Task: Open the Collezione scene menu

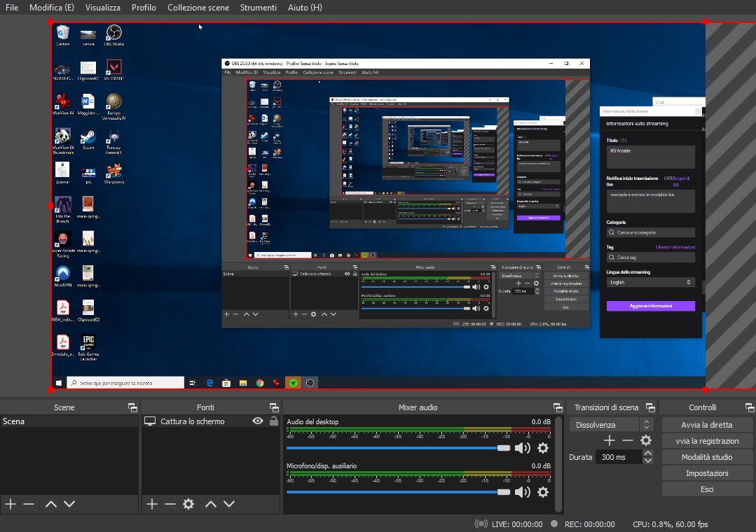Action: [198, 8]
